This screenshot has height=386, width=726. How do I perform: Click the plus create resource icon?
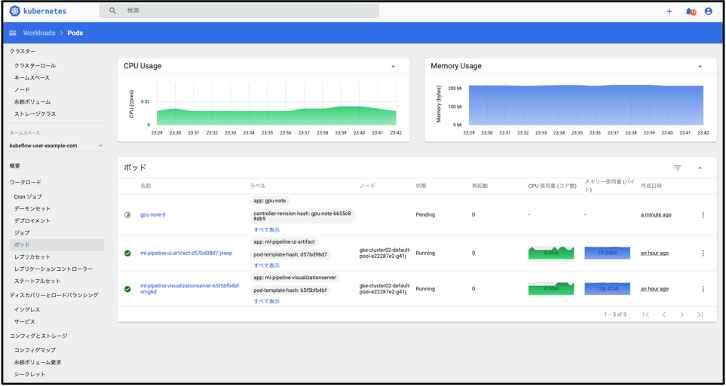(669, 11)
